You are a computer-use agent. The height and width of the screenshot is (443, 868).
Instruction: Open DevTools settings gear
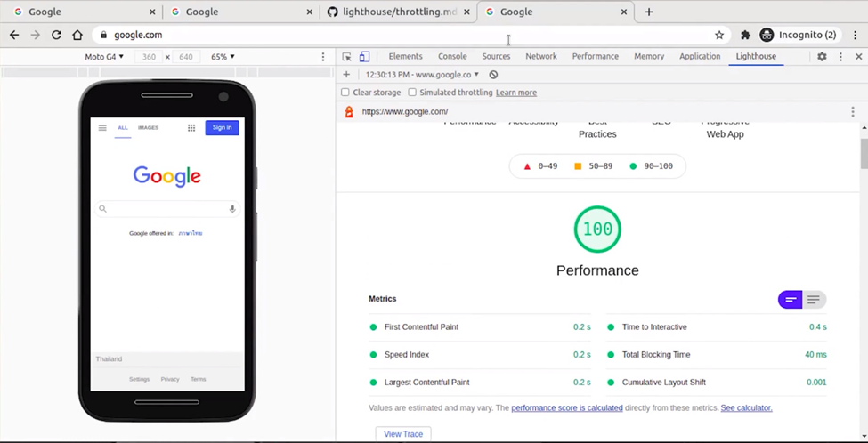coord(822,57)
